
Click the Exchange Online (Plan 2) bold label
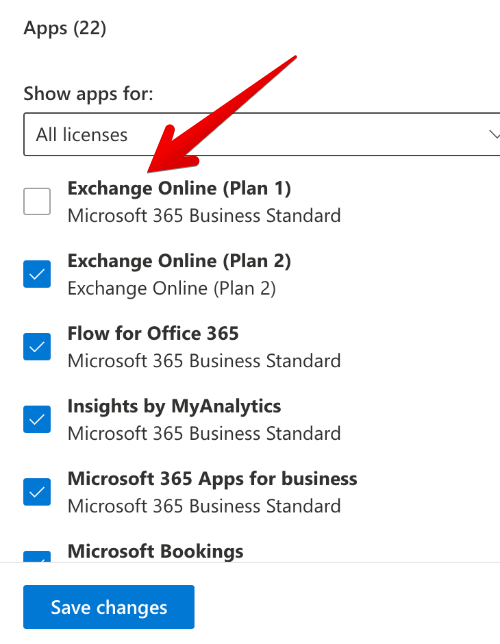179,261
